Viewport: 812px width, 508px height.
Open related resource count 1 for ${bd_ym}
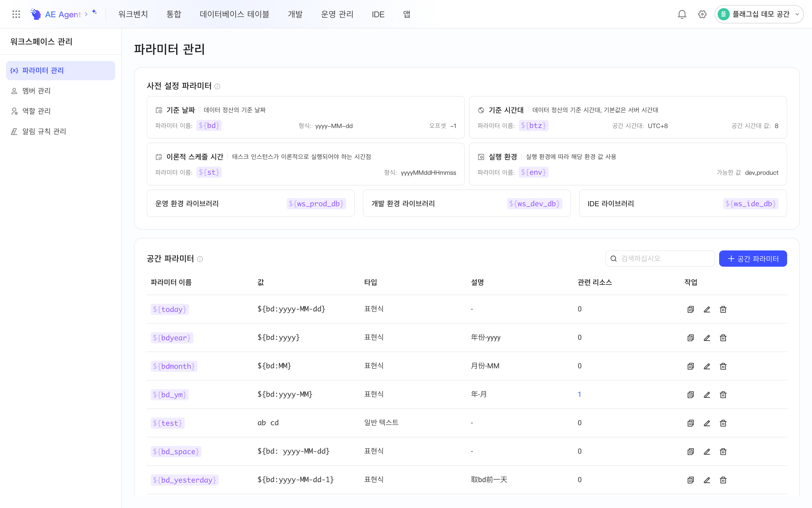click(580, 394)
